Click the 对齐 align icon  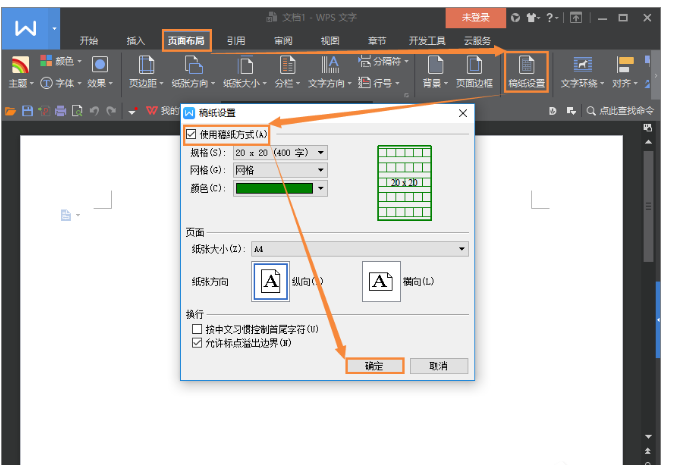tap(625, 65)
